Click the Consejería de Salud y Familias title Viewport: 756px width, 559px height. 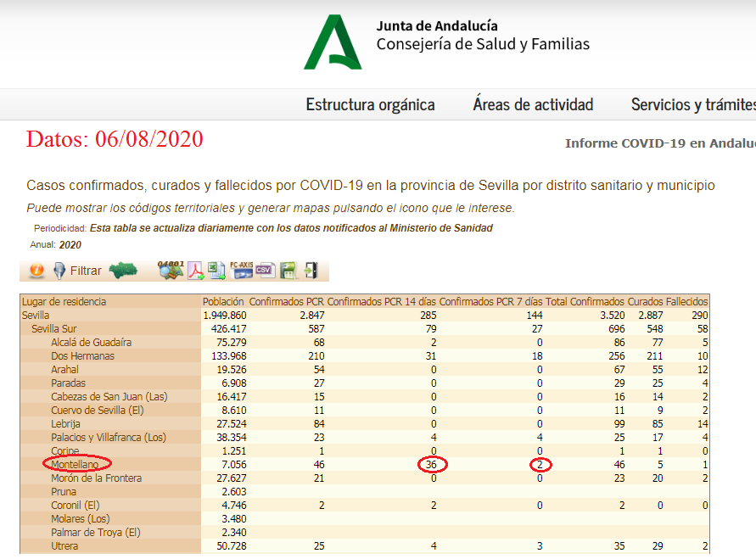click(x=482, y=44)
